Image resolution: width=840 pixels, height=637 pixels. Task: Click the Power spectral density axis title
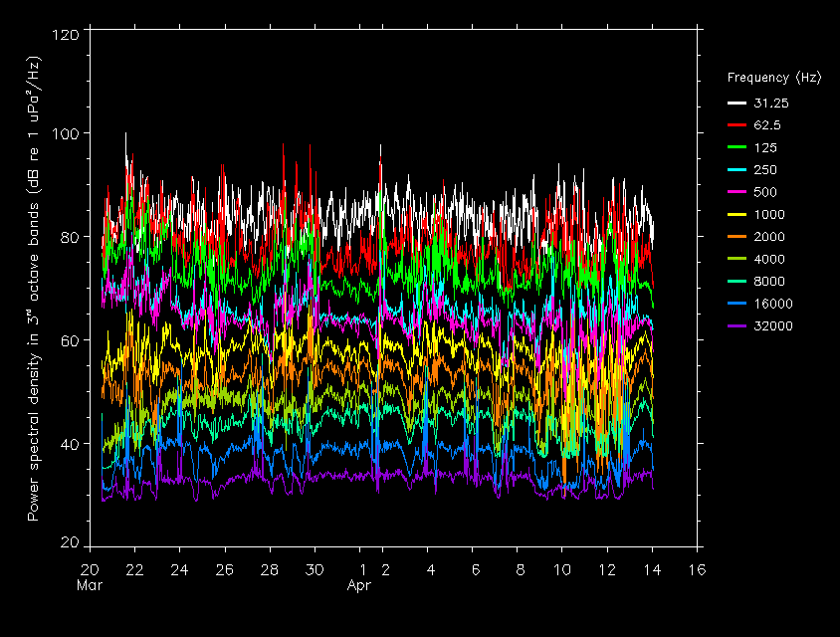[x=34, y=289]
